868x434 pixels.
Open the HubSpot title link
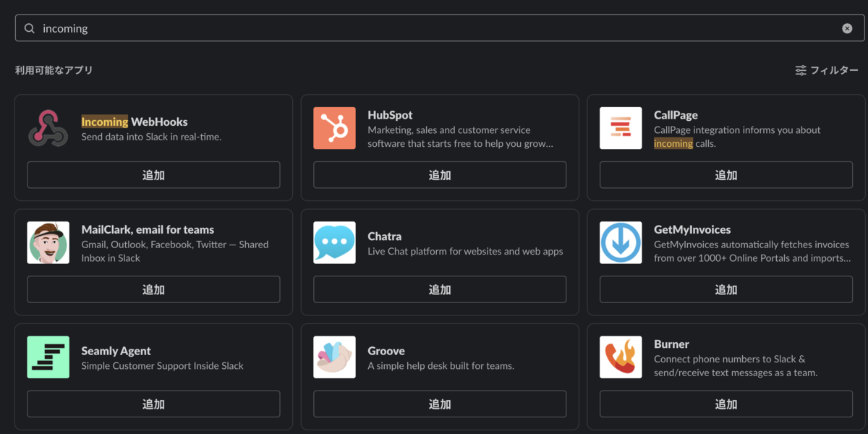click(390, 115)
